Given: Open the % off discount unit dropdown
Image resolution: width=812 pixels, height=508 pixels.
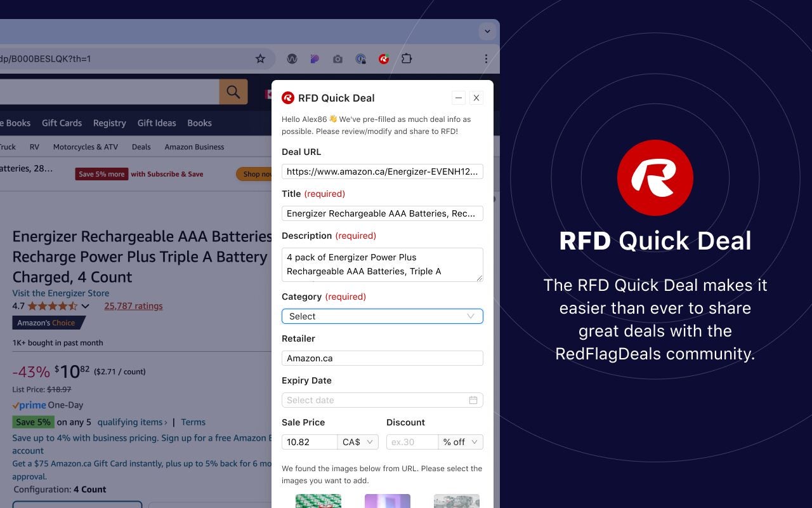Looking at the screenshot, I should click(461, 441).
